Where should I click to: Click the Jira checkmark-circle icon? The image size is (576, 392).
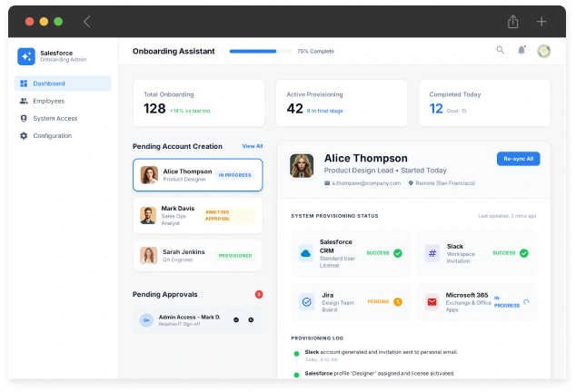(306, 301)
